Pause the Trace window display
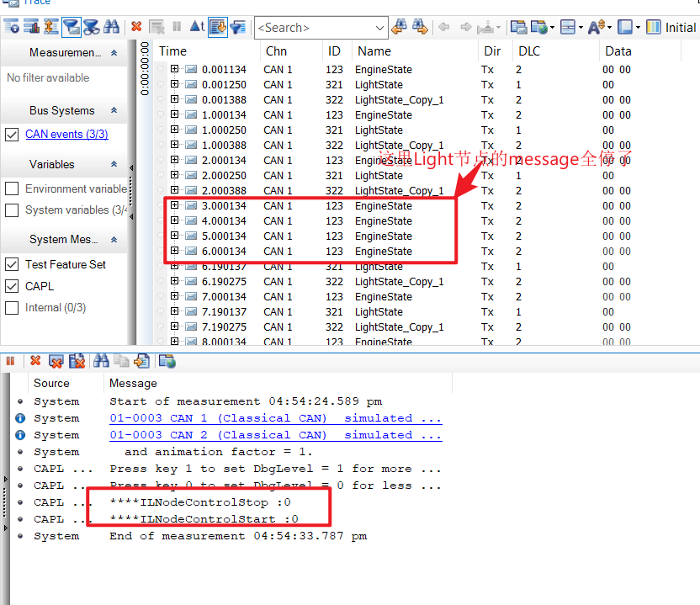700x605 pixels. [177, 27]
